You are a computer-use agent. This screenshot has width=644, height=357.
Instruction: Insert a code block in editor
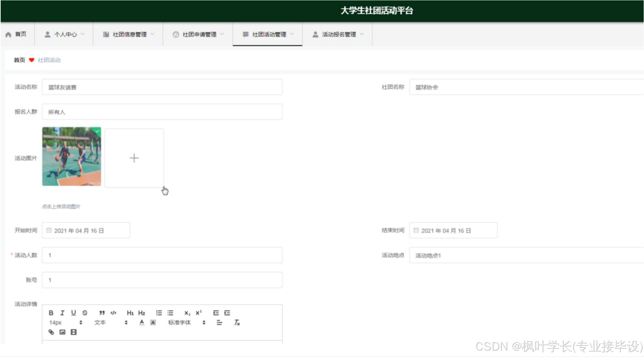coord(113,313)
